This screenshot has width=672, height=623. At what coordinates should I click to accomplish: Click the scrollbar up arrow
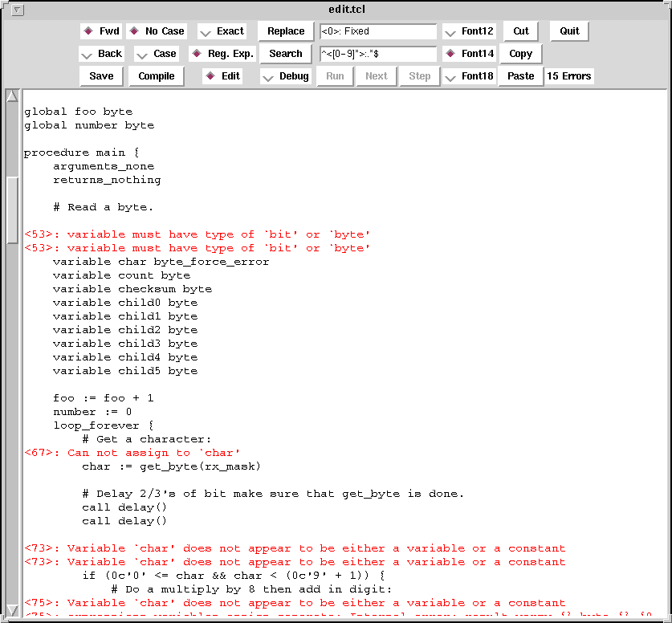[x=12, y=96]
